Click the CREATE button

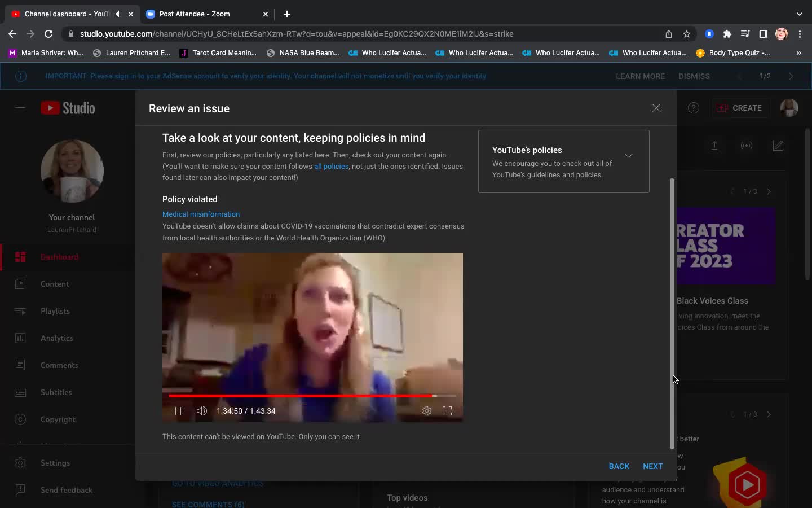tap(739, 108)
